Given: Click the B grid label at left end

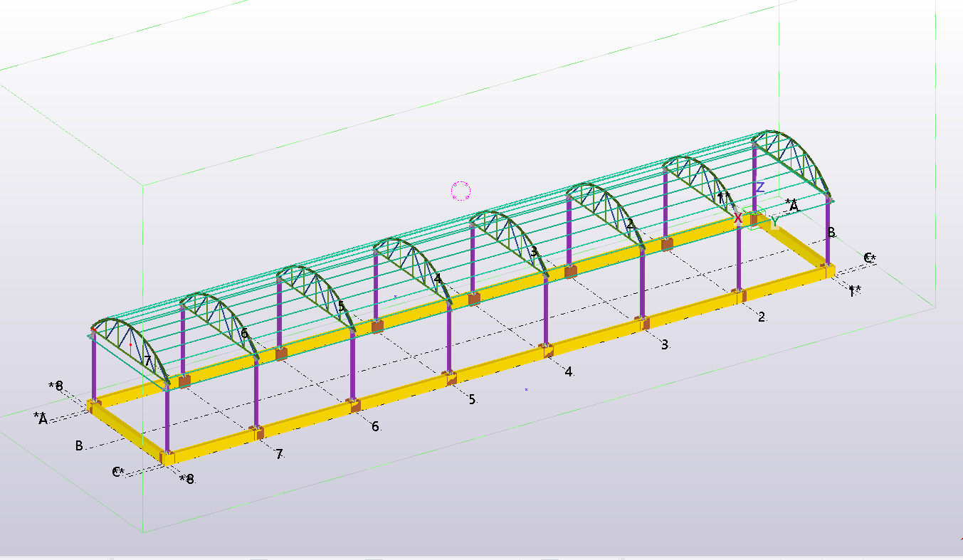Looking at the screenshot, I should pyautogui.click(x=79, y=446).
